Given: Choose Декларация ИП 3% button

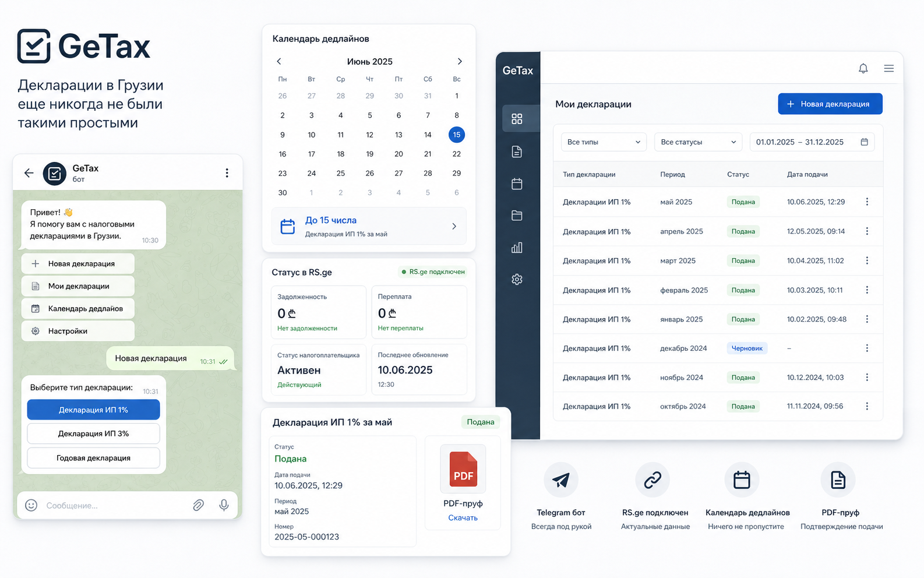Looking at the screenshot, I should pos(93,433).
